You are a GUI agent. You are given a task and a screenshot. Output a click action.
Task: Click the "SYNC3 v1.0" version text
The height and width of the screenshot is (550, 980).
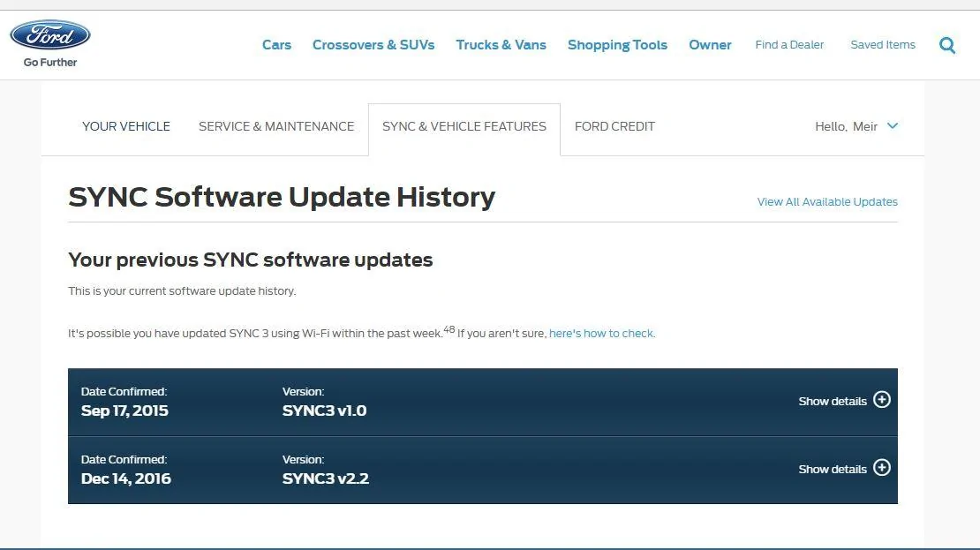pyautogui.click(x=324, y=411)
